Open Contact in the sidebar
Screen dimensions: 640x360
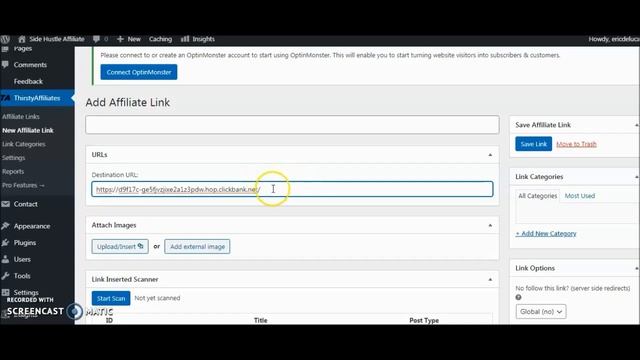pyautogui.click(x=26, y=204)
